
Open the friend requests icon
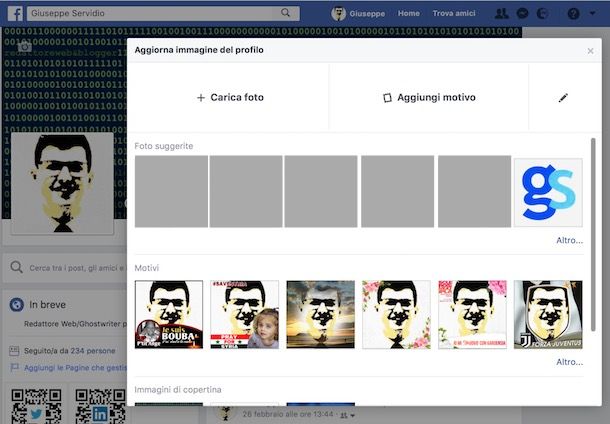(x=501, y=14)
